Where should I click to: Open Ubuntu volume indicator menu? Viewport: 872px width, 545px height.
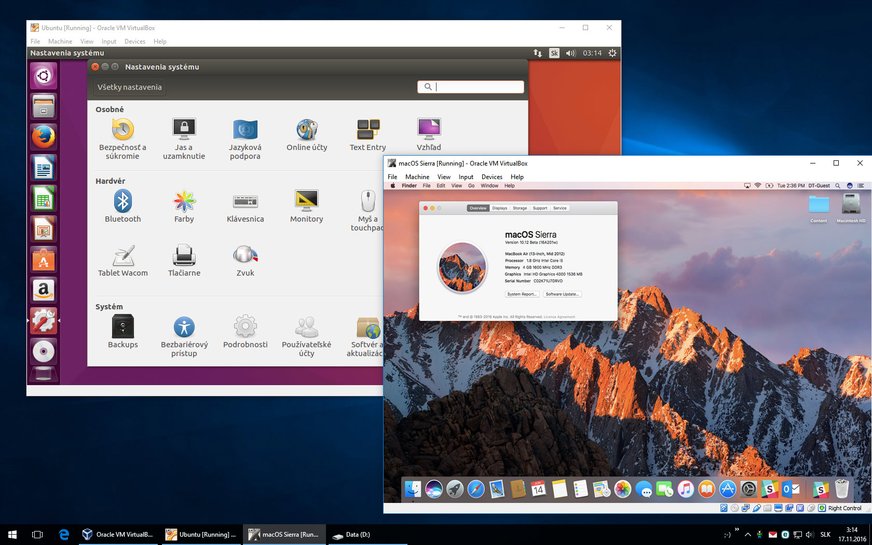pos(570,53)
